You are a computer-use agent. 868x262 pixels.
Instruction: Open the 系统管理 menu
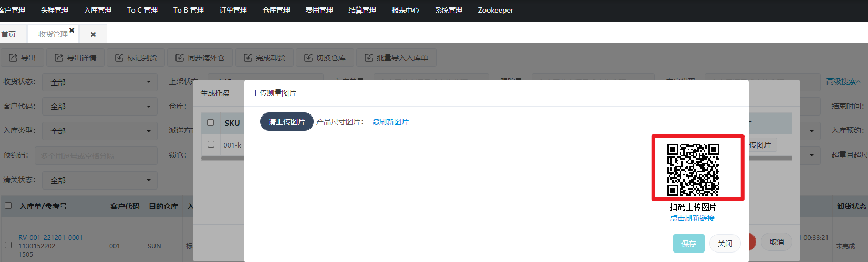[449, 10]
